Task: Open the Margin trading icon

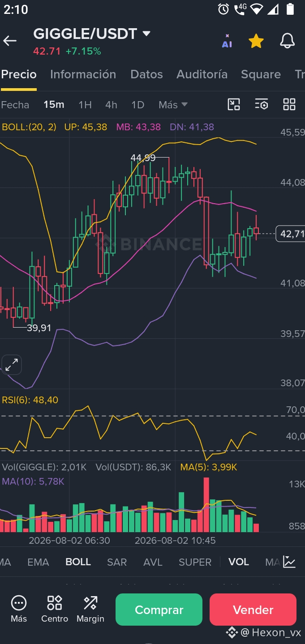Action: click(x=90, y=610)
